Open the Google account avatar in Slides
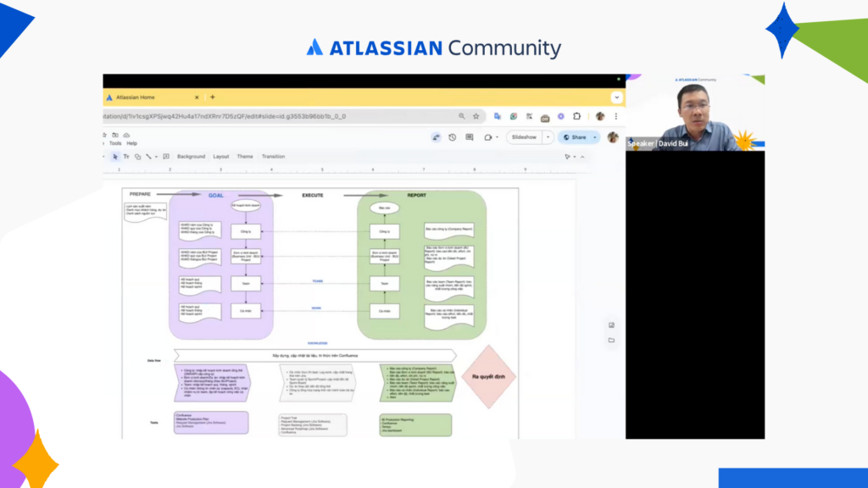This screenshot has height=488, width=868. tap(613, 137)
